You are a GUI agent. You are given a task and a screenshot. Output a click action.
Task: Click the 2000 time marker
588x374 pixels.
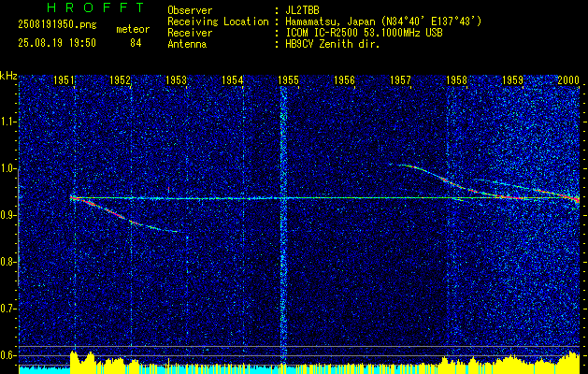tap(569, 79)
